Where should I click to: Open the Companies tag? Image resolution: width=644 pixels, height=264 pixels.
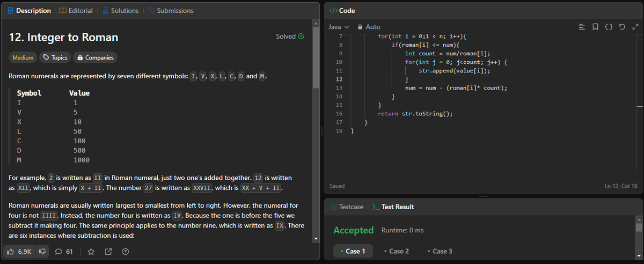[95, 57]
